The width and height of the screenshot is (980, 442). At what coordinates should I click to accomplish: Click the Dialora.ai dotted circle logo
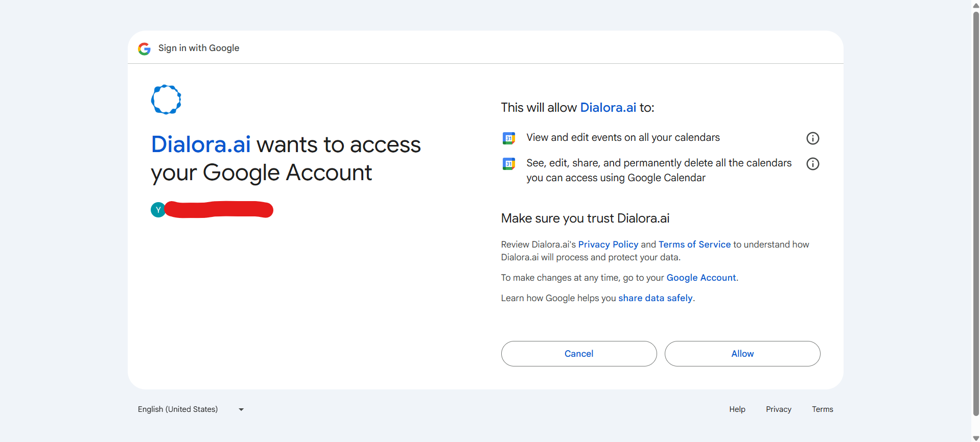coord(166,100)
